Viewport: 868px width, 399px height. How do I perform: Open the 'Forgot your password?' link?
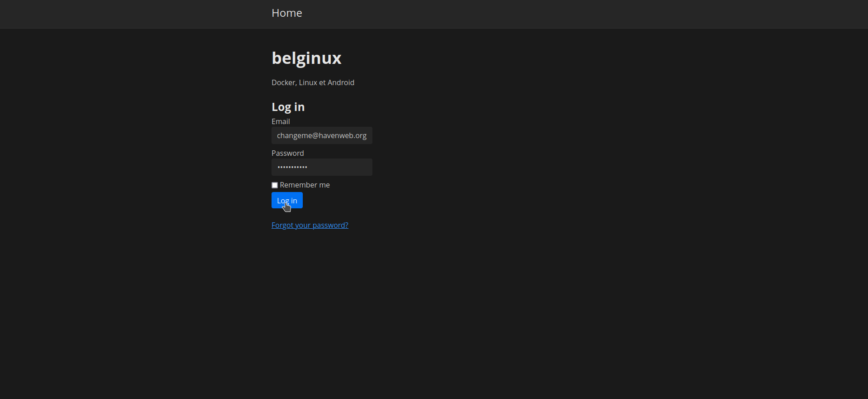coord(310,225)
